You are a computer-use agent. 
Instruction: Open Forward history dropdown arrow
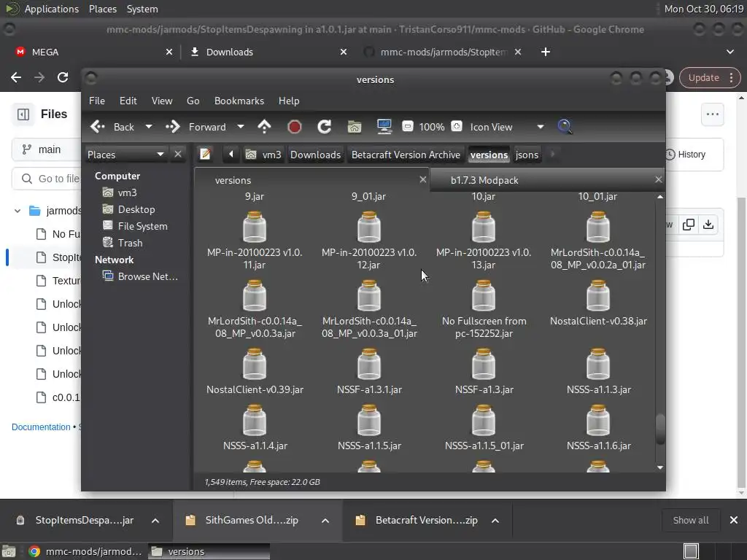pyautogui.click(x=241, y=127)
